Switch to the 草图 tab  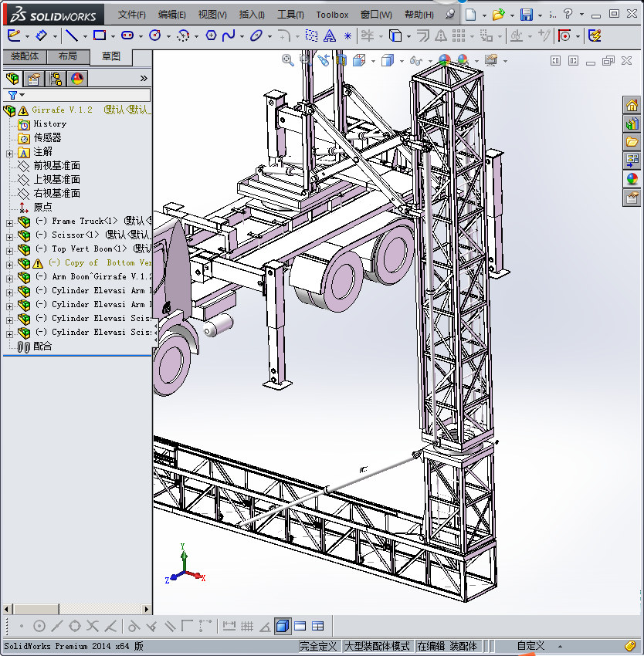pos(111,56)
